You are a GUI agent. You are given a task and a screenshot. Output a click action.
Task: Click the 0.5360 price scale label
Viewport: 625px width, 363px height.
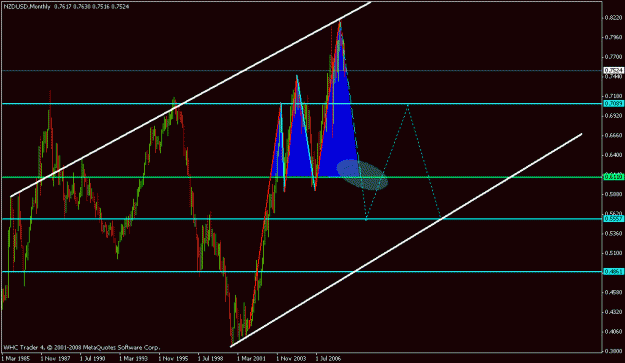tap(613, 233)
